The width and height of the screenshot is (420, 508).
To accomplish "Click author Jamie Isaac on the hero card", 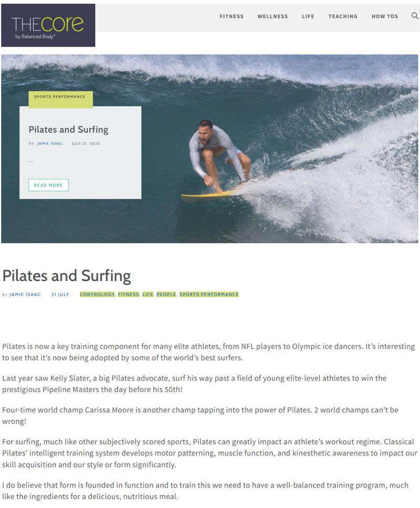I will [50, 143].
